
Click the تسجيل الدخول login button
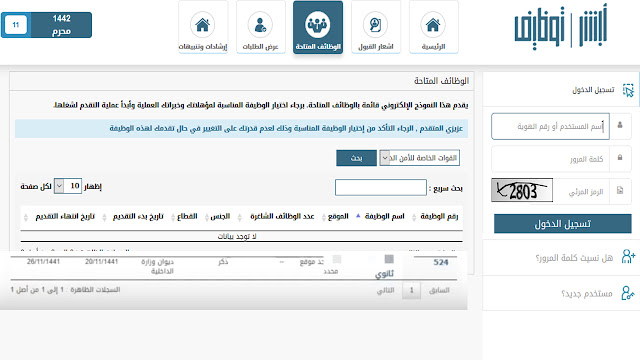pyautogui.click(x=562, y=224)
